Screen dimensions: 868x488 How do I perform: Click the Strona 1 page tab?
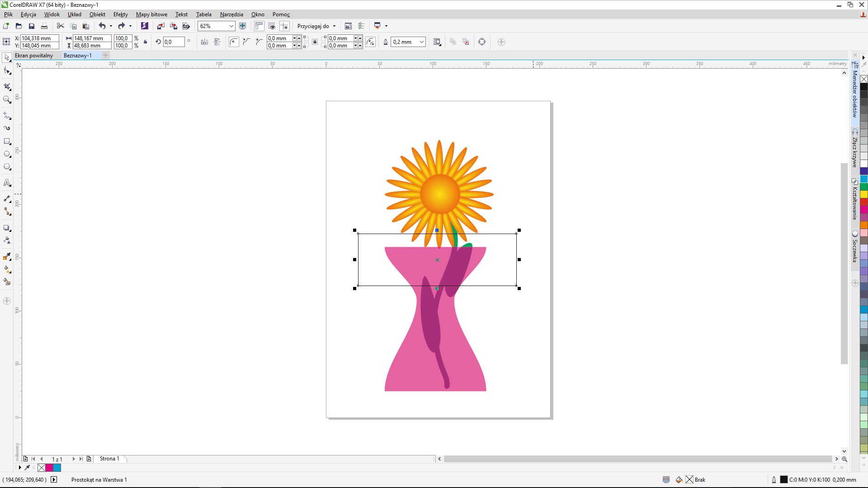point(109,459)
